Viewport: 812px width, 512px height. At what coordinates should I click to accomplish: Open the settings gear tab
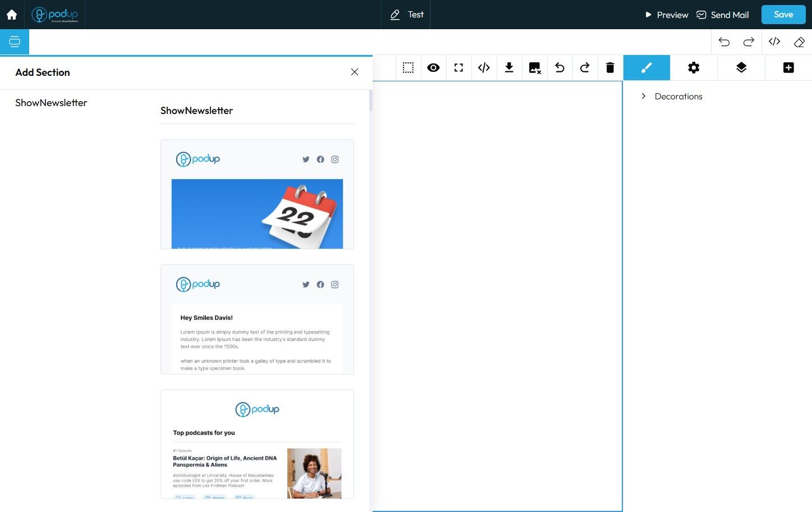tap(694, 68)
